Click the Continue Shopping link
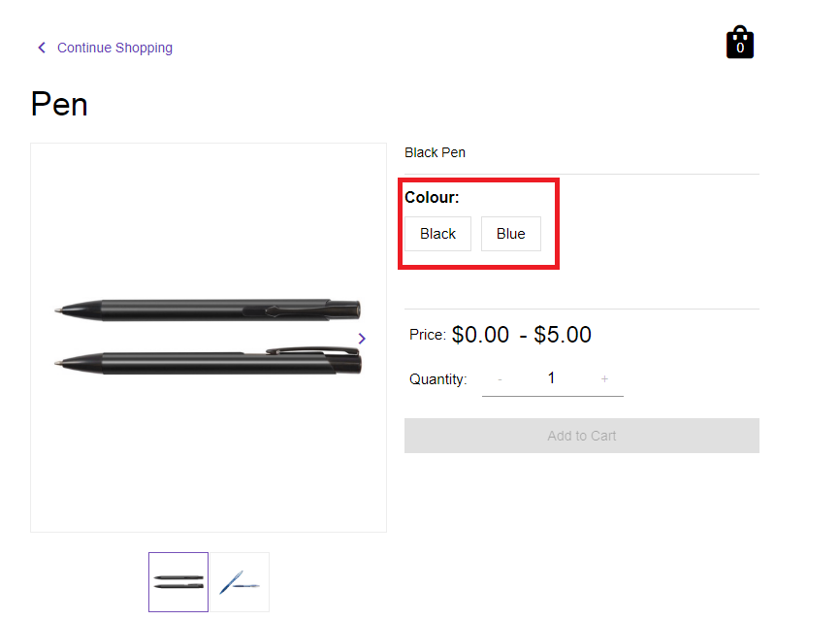840x620 pixels. click(x=114, y=48)
